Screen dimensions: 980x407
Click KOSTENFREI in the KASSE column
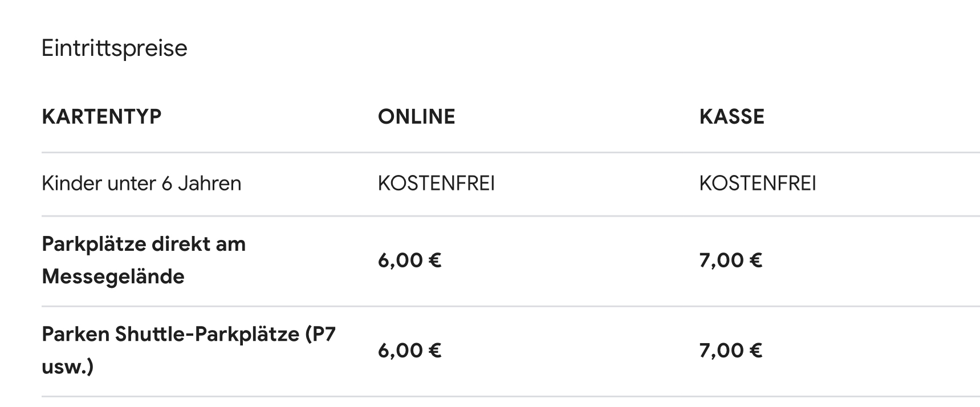pyautogui.click(x=758, y=184)
